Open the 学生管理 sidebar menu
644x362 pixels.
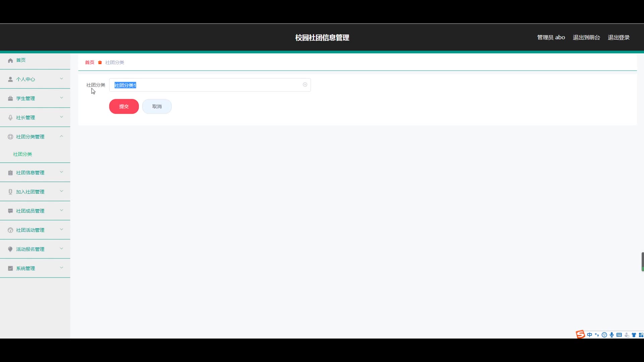pyautogui.click(x=35, y=99)
